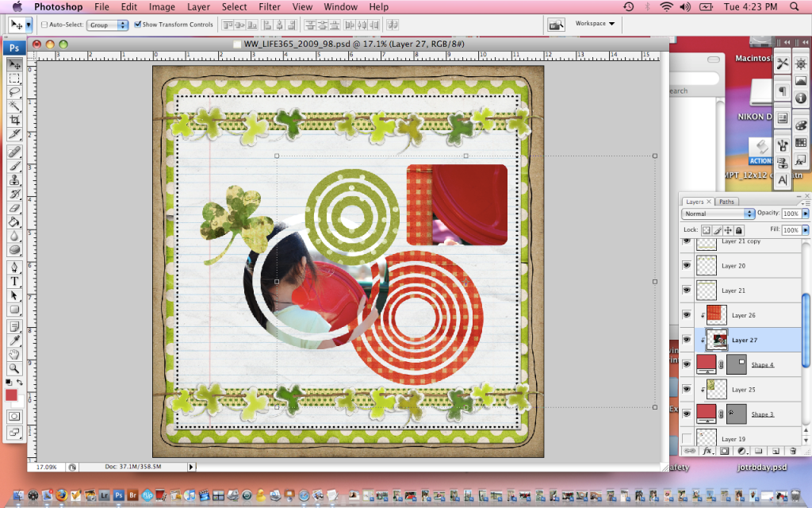Click the foreground red color swatch
Screen dimensions: 812x508
point(11,395)
